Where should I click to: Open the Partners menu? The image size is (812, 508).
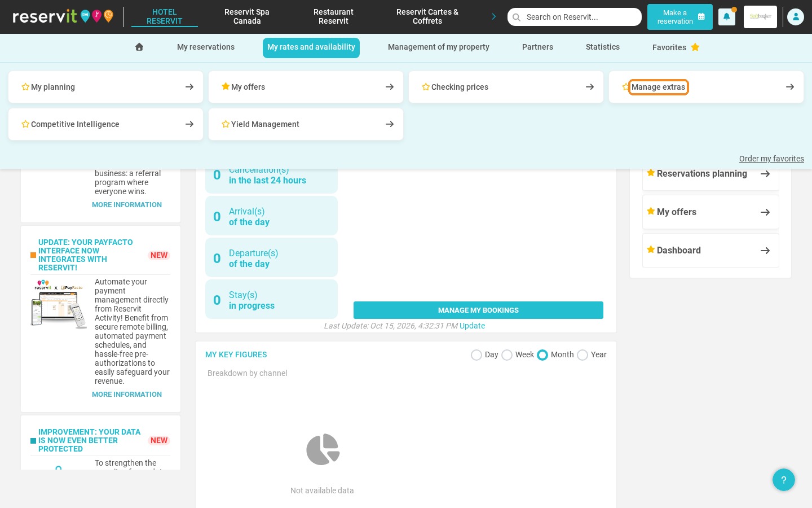point(537,47)
